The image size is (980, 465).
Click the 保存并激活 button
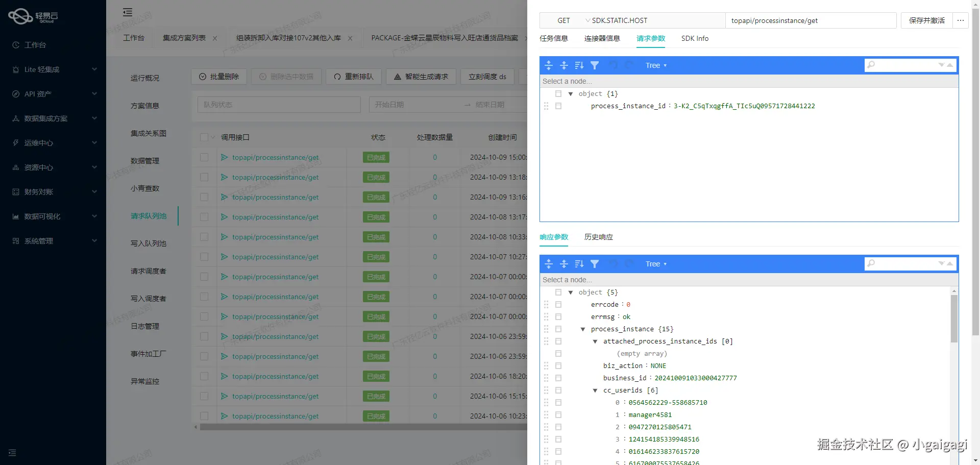click(926, 20)
